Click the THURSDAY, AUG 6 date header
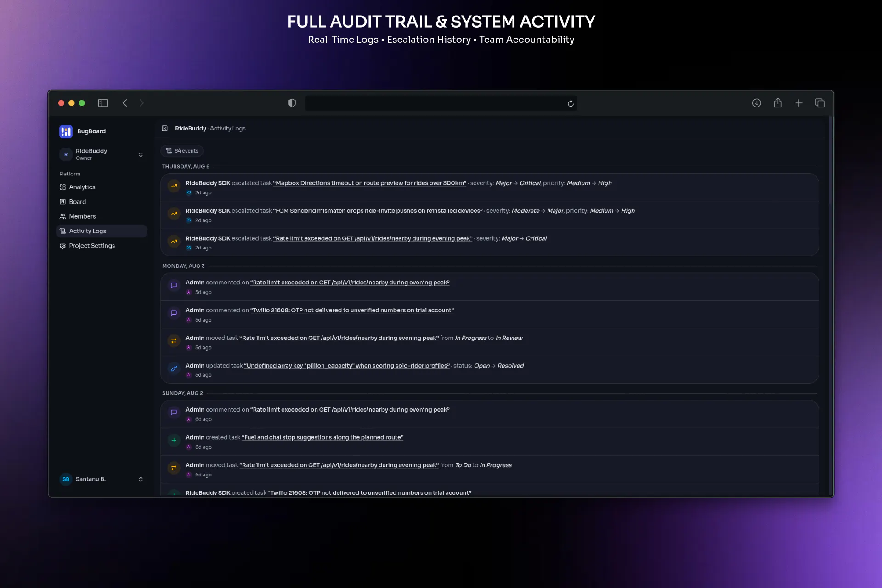This screenshot has height=588, width=882. pos(186,166)
